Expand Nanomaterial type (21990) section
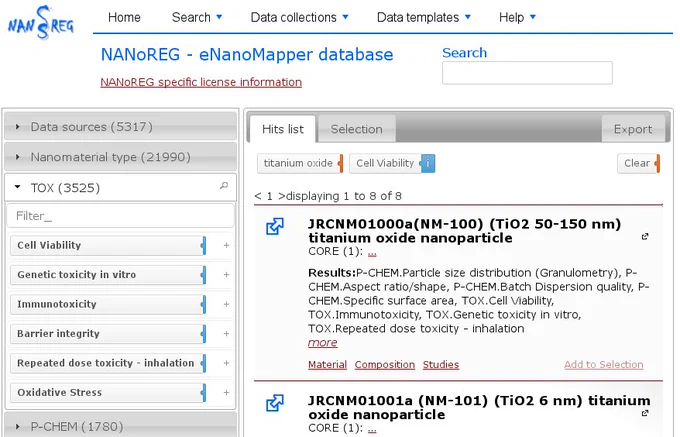Screen dimensions: 680x437 tap(121, 157)
